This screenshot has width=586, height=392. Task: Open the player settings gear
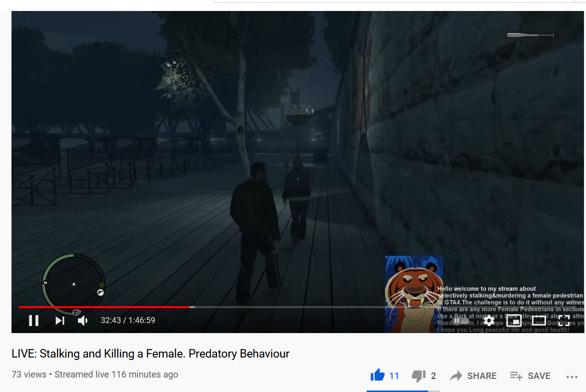(x=489, y=321)
